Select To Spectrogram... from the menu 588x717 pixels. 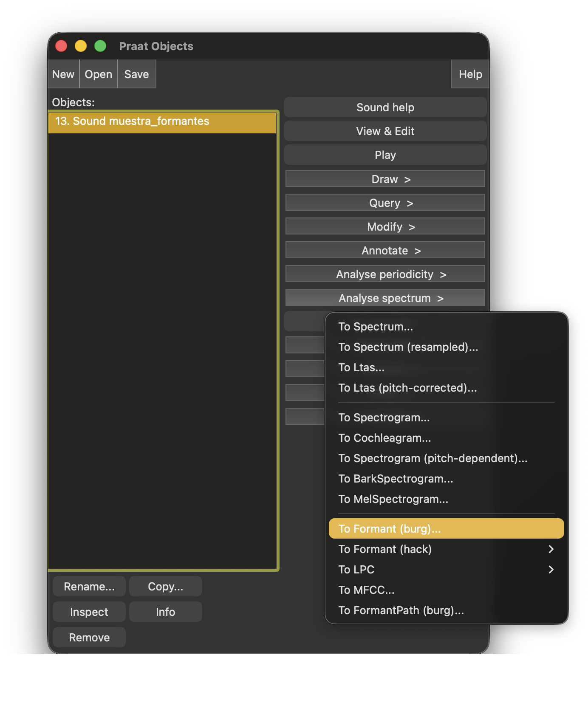pyautogui.click(x=384, y=418)
